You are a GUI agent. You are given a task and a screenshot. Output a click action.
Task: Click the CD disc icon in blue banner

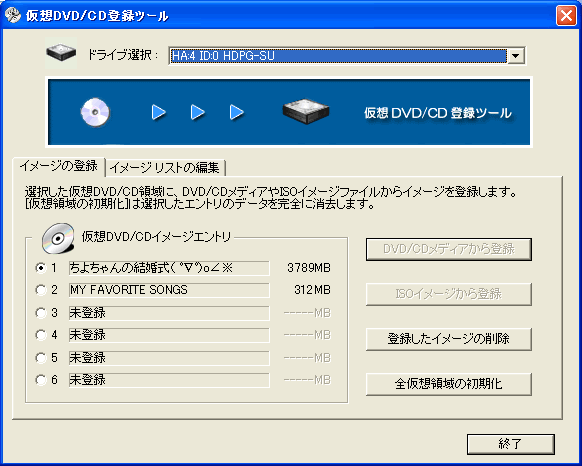click(x=95, y=112)
